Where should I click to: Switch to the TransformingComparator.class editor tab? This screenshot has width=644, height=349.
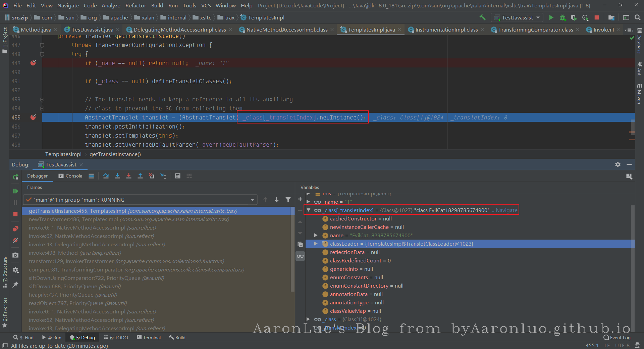click(x=535, y=30)
